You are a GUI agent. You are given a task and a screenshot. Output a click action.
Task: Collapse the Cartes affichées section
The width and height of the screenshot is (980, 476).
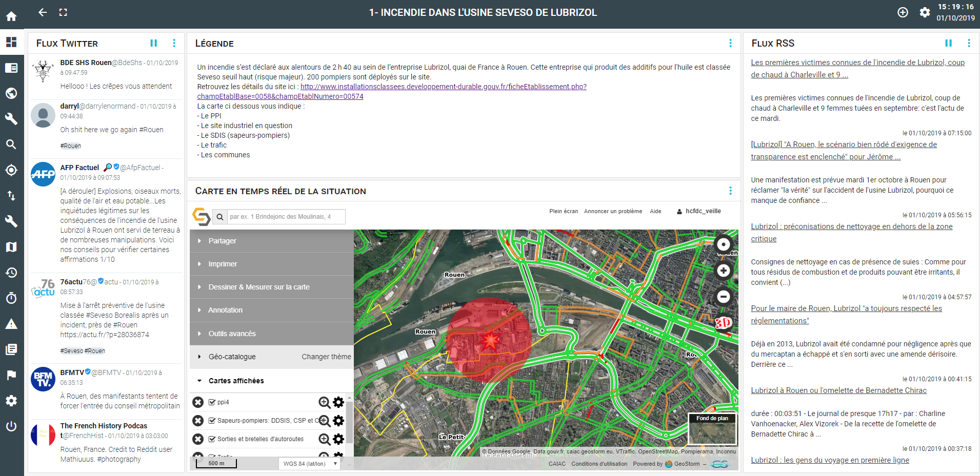(272, 381)
